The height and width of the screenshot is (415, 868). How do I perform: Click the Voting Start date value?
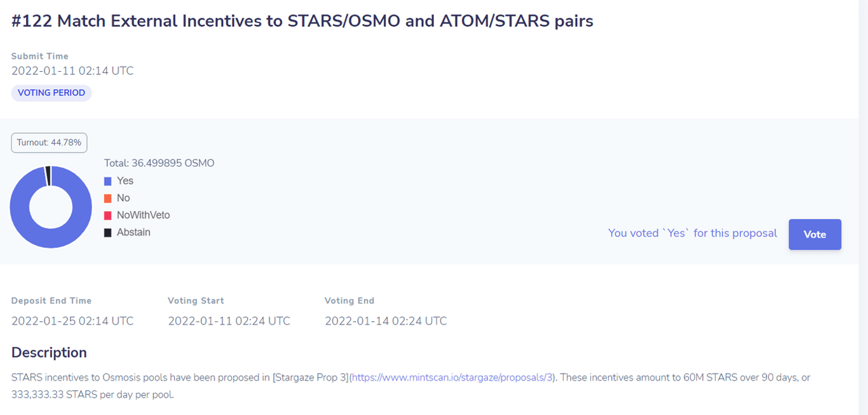[x=229, y=321]
